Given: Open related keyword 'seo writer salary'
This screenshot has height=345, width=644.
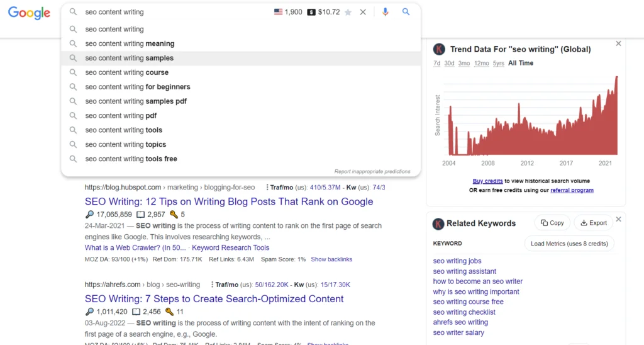Looking at the screenshot, I should [458, 332].
